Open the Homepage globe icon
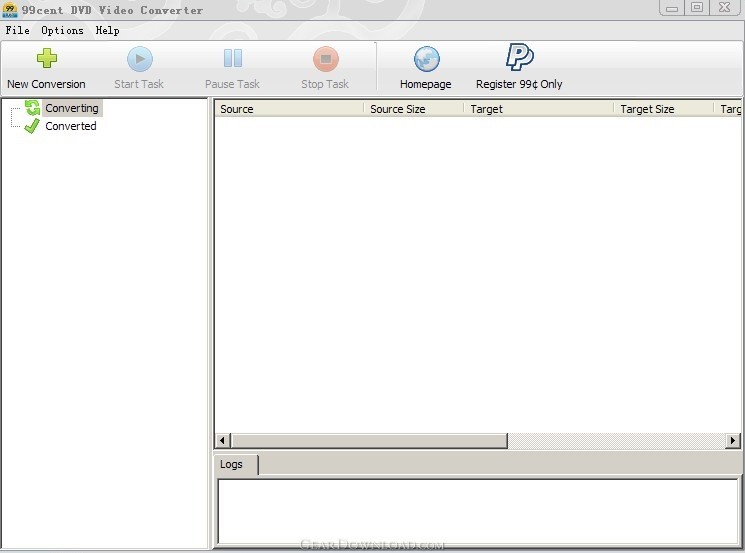 [x=427, y=59]
